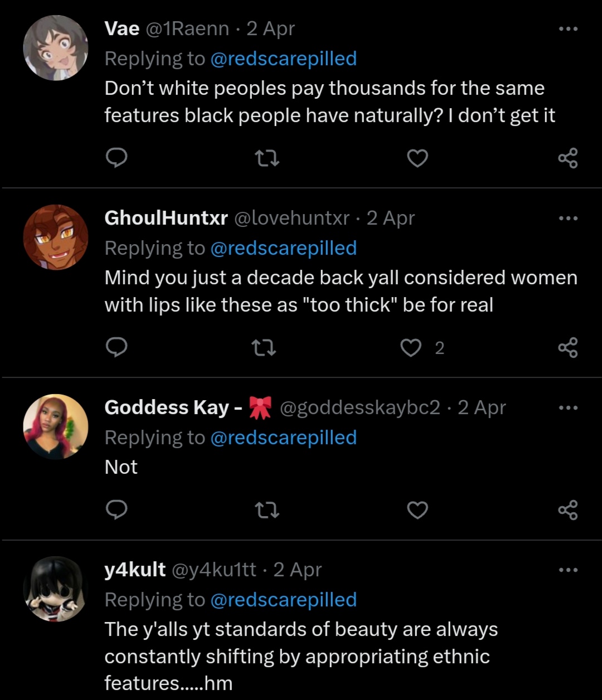Share Goddess Kay's tweet

[x=568, y=510]
